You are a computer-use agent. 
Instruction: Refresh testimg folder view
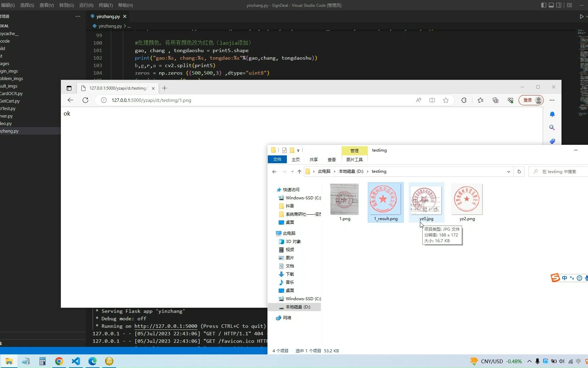click(519, 171)
